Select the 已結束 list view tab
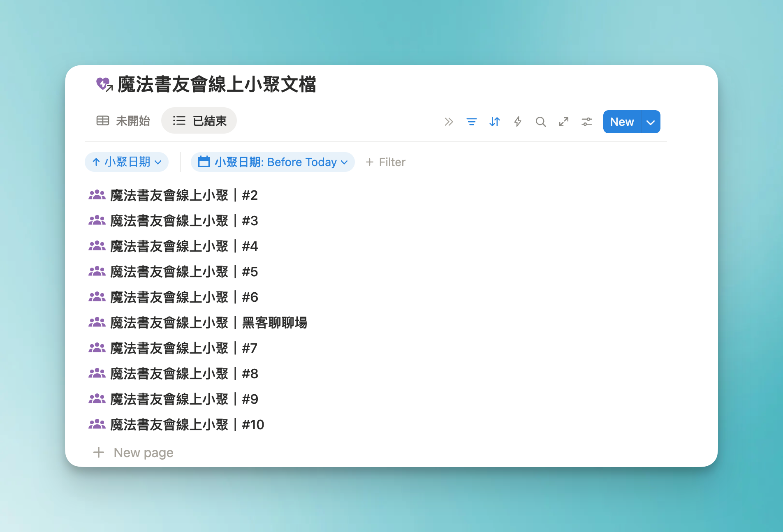783x532 pixels. pos(199,121)
